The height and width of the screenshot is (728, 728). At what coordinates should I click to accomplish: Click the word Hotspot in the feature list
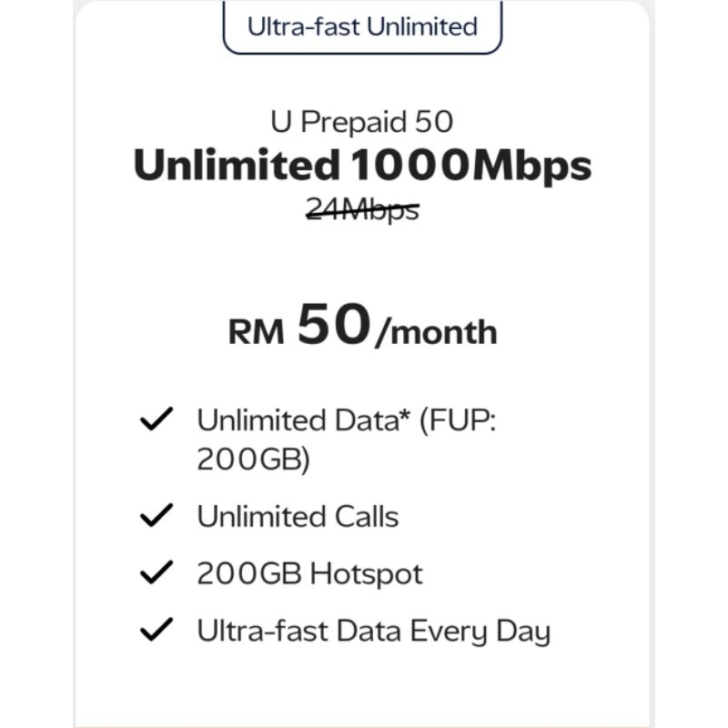coord(366,574)
